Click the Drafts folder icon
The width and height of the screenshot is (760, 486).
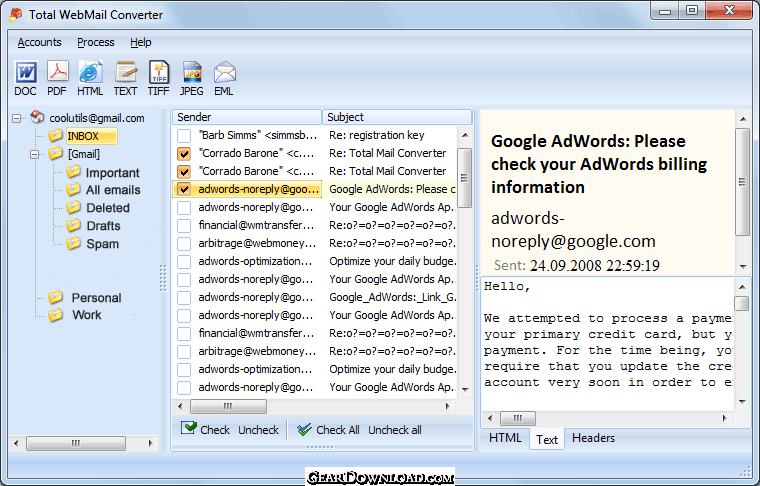(73, 225)
